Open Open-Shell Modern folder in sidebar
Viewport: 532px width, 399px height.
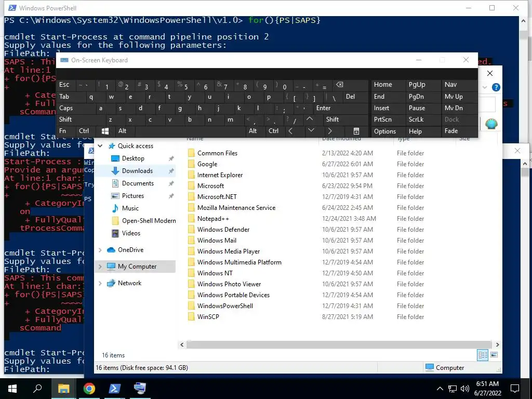click(x=149, y=220)
